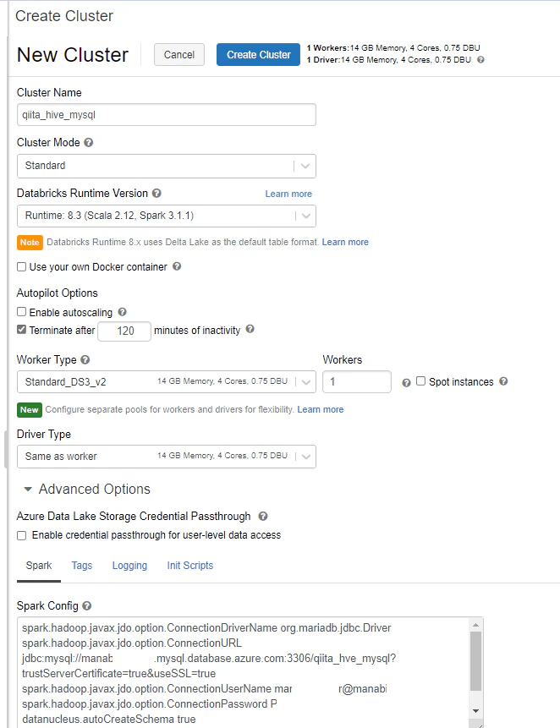Open the Worker Type Standard_DS3_v2 dropdown
Screen dimensions: 560x728
167,381
